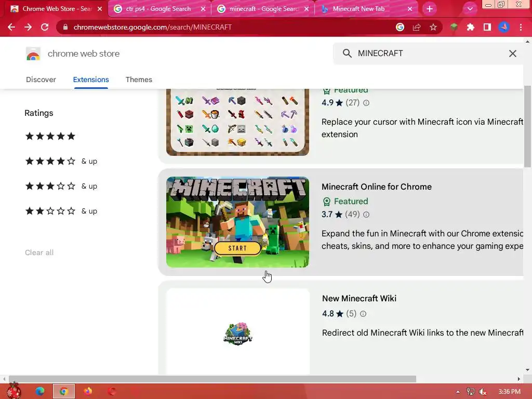Click the Google icon in address bar
532x399 pixels.
pos(400,27)
